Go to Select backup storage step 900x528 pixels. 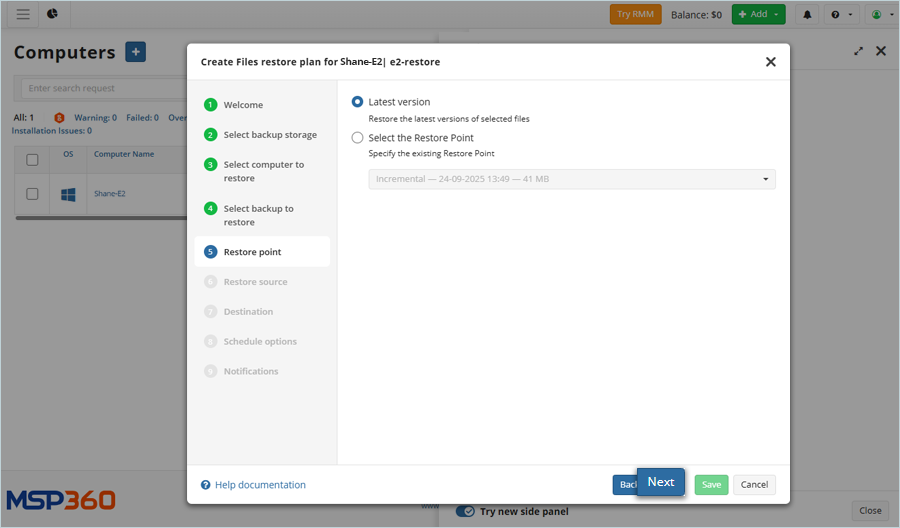coord(269,135)
